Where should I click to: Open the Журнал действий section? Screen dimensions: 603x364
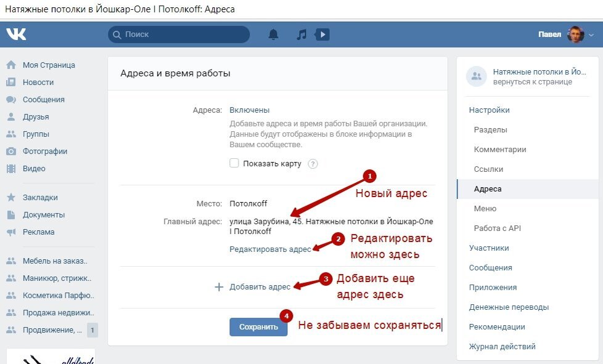click(x=502, y=346)
